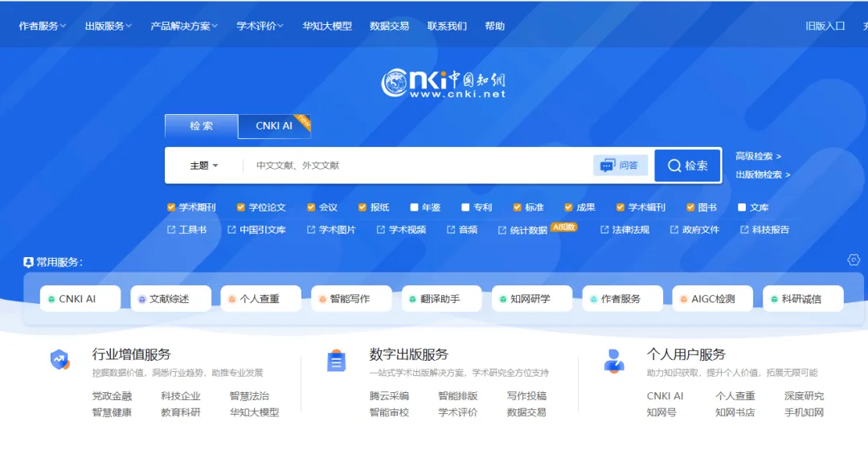The height and width of the screenshot is (450, 868).
Task: Click the dot icon on AIGC检测 card
Action: [684, 300]
